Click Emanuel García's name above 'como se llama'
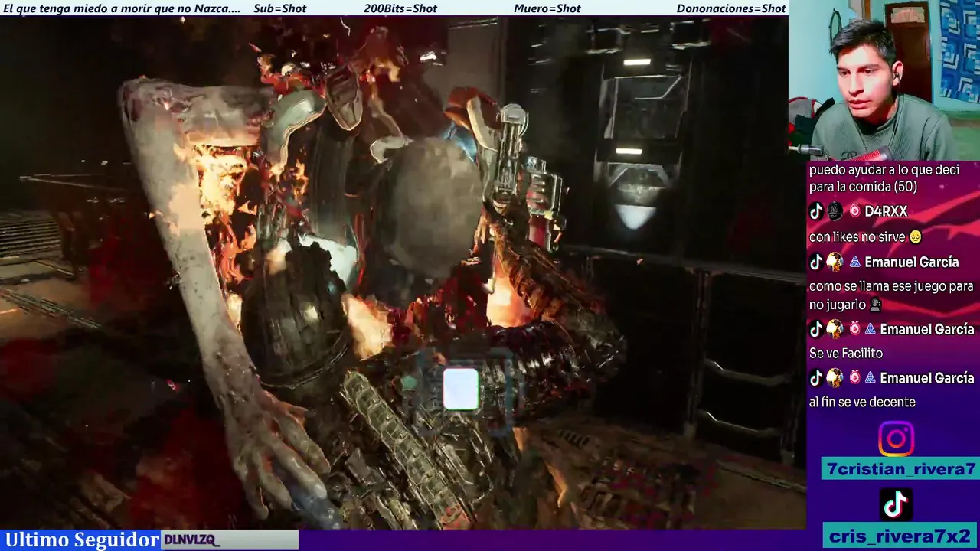The width and height of the screenshot is (980, 551). [x=911, y=262]
